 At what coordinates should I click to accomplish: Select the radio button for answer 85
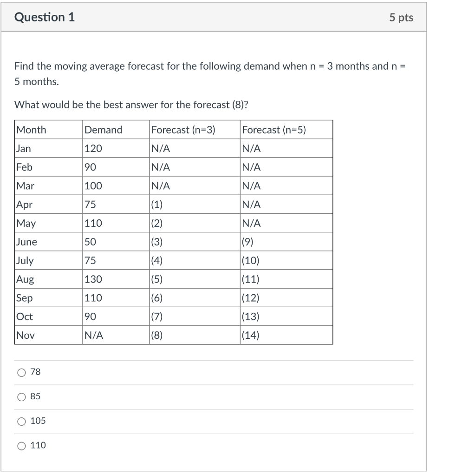click(x=21, y=397)
